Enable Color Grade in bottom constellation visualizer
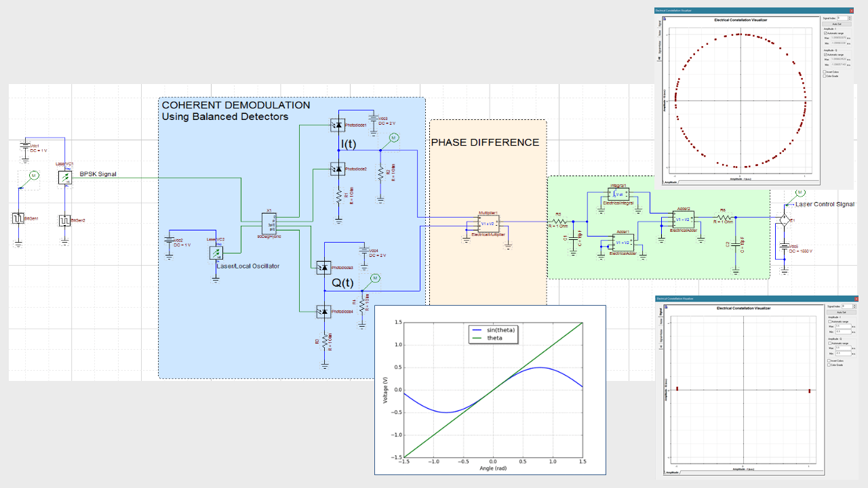 829,365
